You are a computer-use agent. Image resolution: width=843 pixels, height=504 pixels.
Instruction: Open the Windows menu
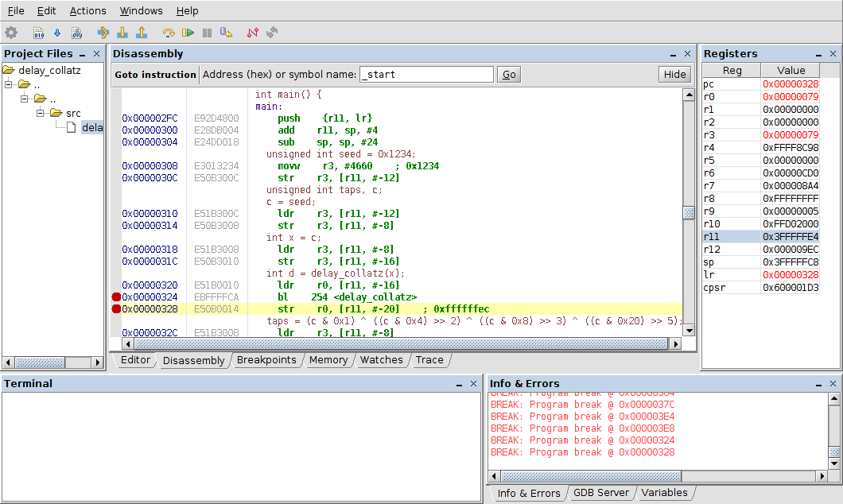coord(141,11)
